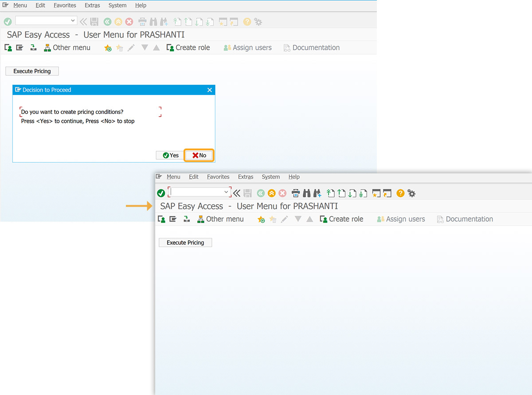Screen dimensions: 532x395
Task: Click Generate Shortcut icon in front window
Action: point(387,193)
